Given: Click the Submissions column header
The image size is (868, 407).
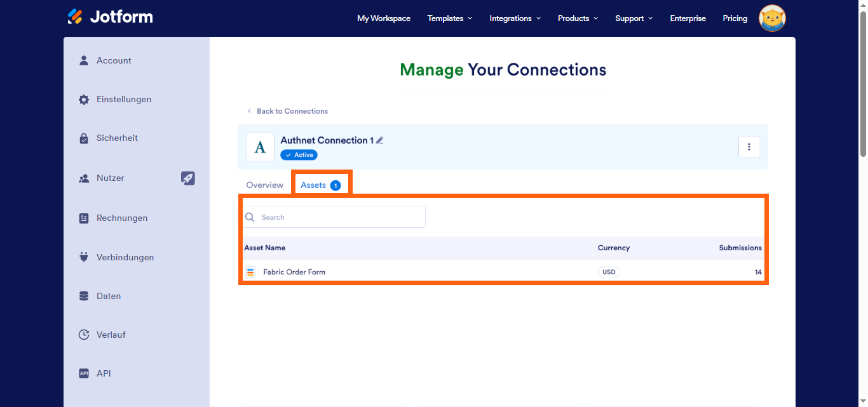Looking at the screenshot, I should 740,248.
